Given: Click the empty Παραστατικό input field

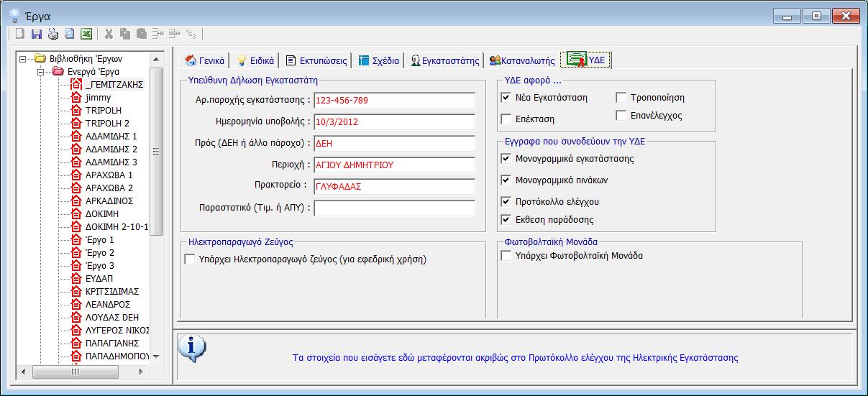Looking at the screenshot, I should tap(394, 208).
